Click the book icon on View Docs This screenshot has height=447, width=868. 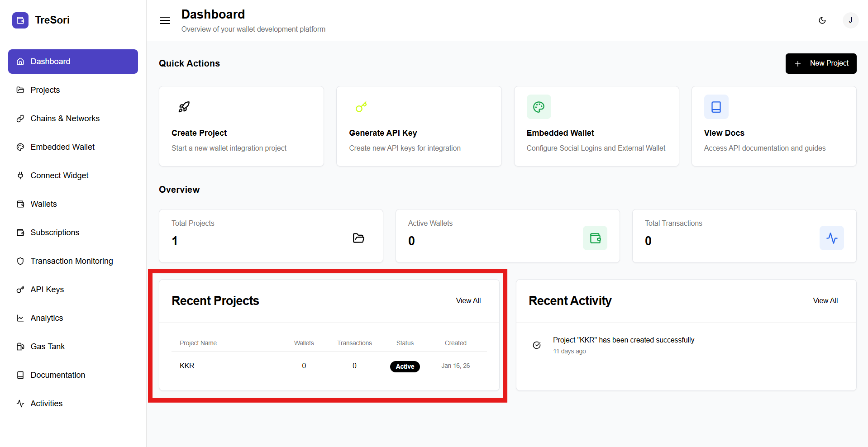(716, 107)
